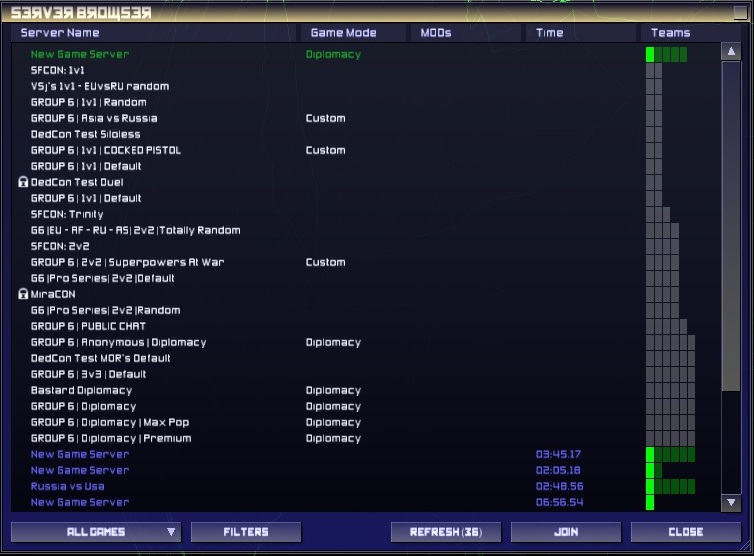Screen dimensions: 754x556
Task: Select GROUP 6 | Asia vs Russia server
Action: [94, 118]
